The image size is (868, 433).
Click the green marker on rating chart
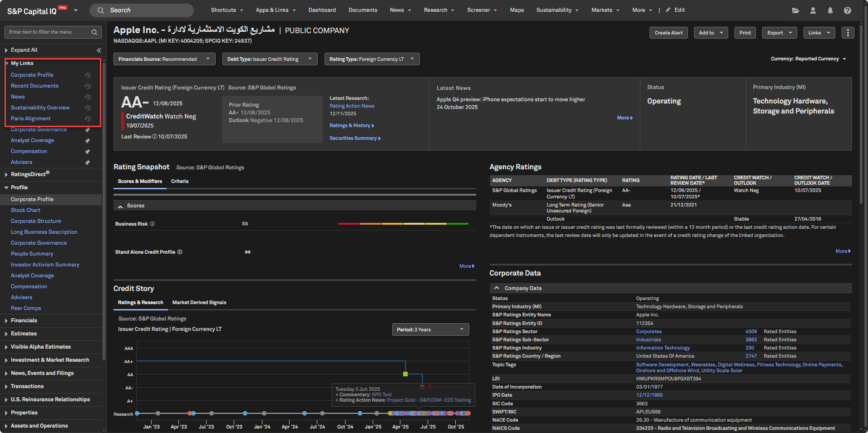coord(405,374)
